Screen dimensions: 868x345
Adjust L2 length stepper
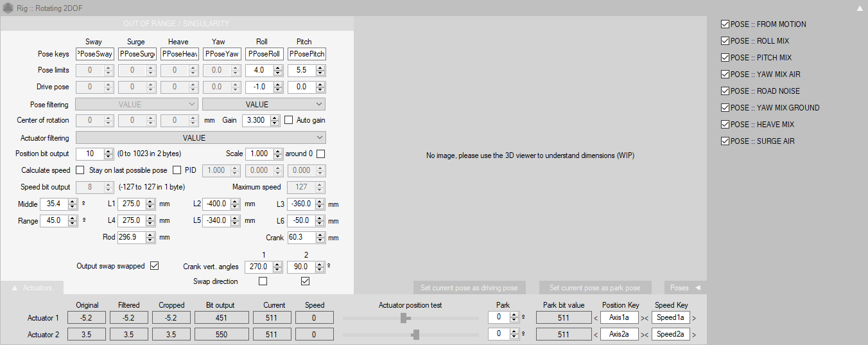[236, 204]
